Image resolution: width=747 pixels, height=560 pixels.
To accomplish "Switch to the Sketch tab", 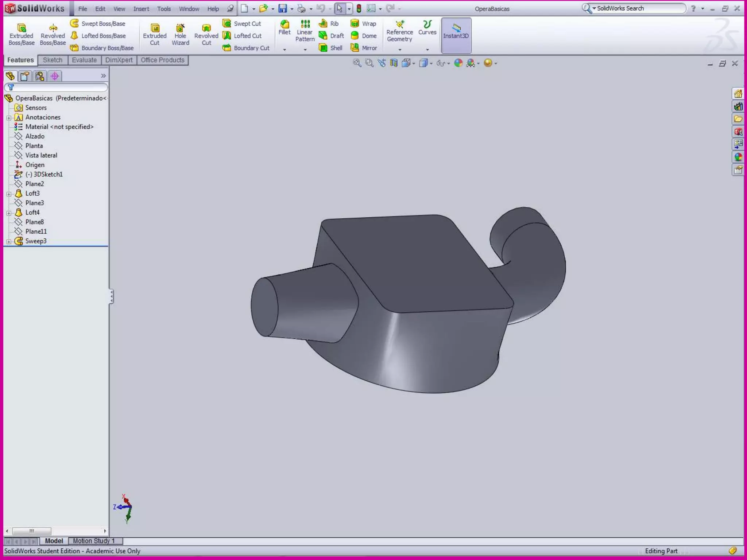I will pos(53,60).
